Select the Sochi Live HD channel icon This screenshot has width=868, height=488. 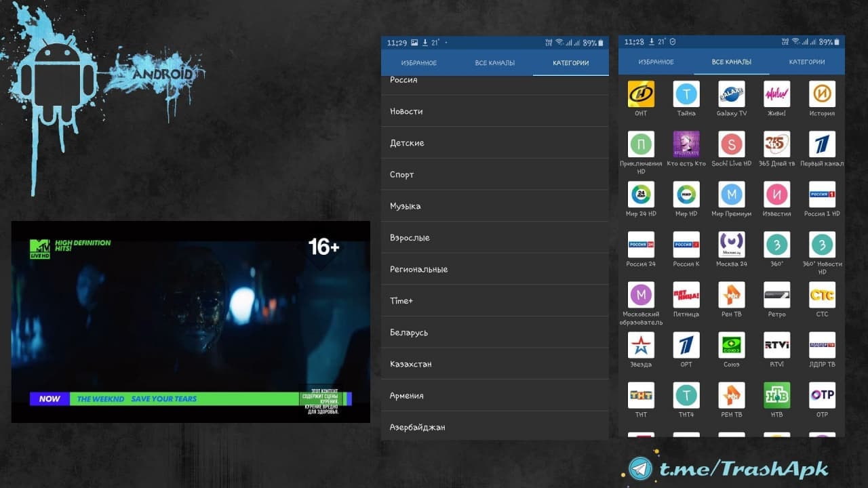point(732,144)
